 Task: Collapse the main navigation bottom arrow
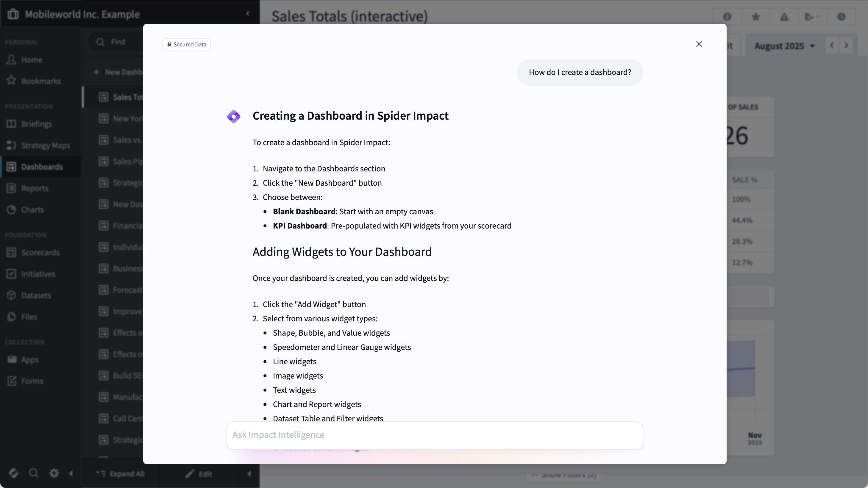click(71, 473)
